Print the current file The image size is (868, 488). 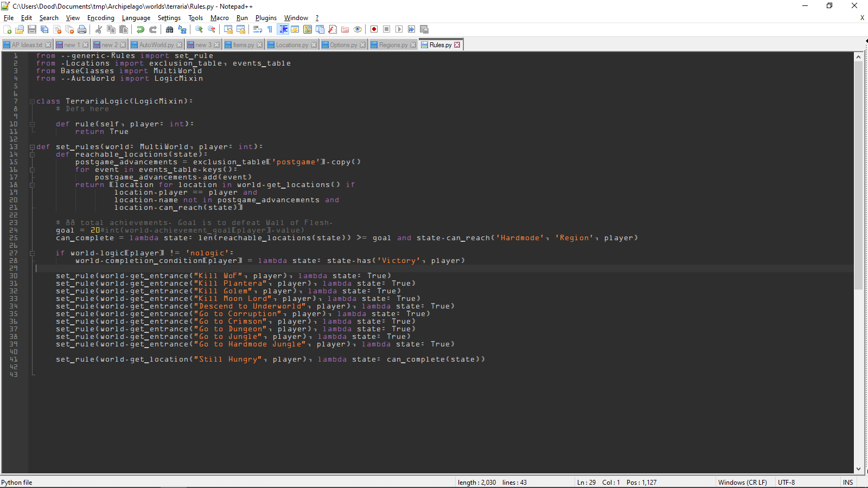[x=82, y=30]
